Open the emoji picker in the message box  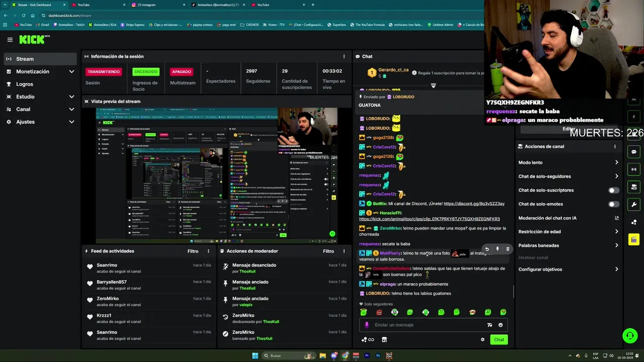click(x=500, y=325)
